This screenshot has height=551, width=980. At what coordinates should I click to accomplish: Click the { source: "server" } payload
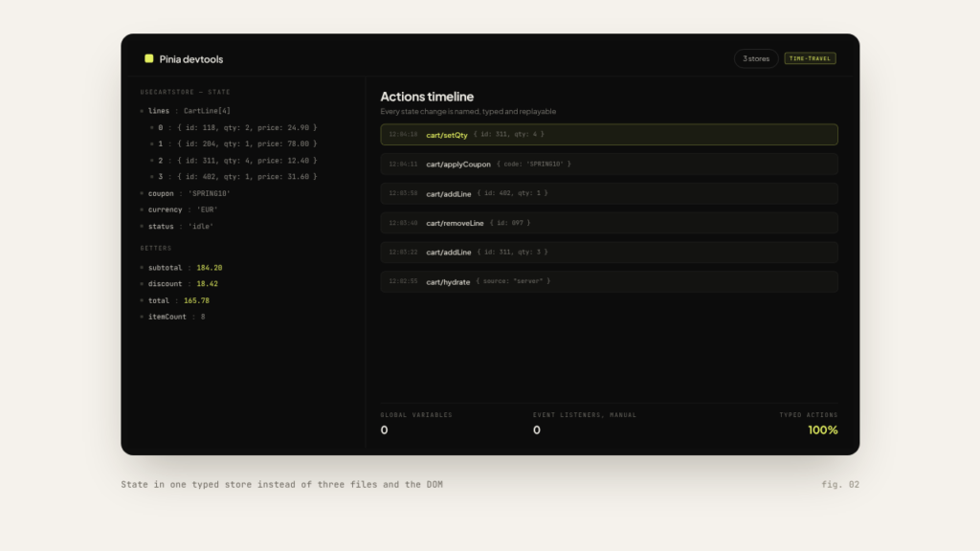513,281
